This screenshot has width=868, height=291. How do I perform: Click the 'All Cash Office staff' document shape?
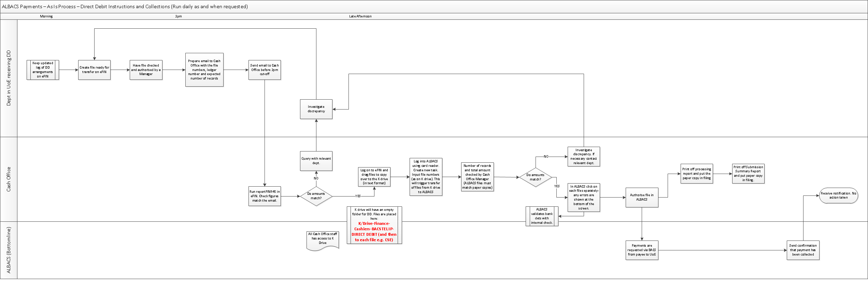coord(323,239)
